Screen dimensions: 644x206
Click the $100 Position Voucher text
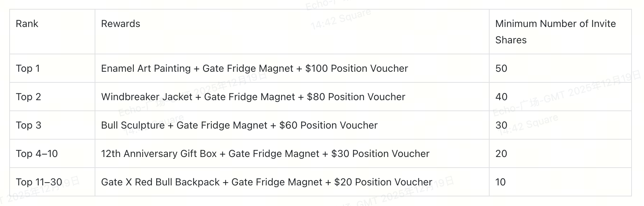[357, 69]
